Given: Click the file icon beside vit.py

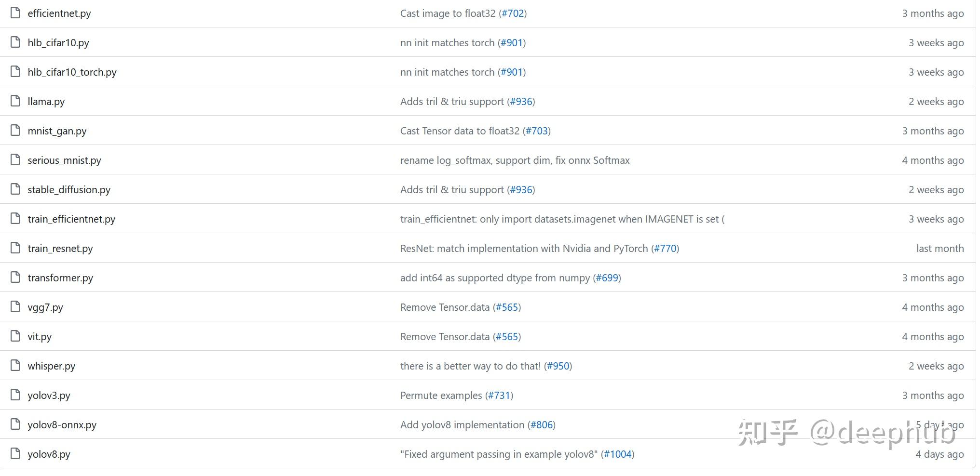Looking at the screenshot, I should (x=15, y=336).
